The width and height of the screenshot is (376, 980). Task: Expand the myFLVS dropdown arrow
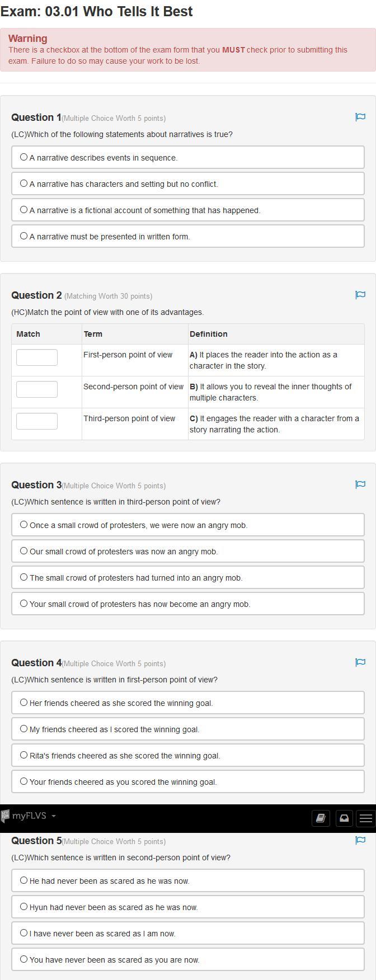(54, 816)
